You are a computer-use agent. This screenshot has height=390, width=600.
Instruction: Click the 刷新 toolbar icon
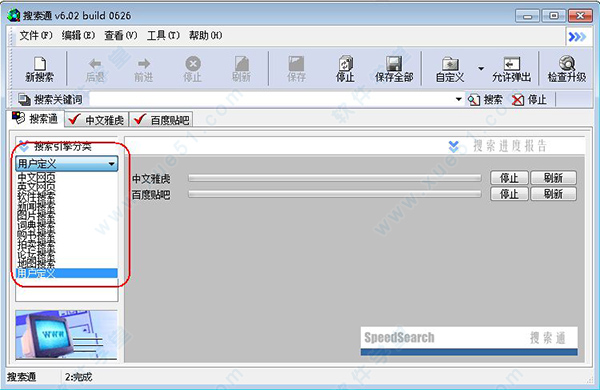coord(241,69)
